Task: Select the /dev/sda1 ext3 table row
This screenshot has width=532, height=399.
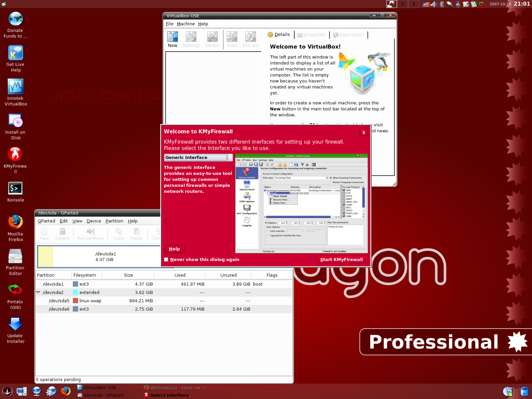Action: (x=164, y=284)
